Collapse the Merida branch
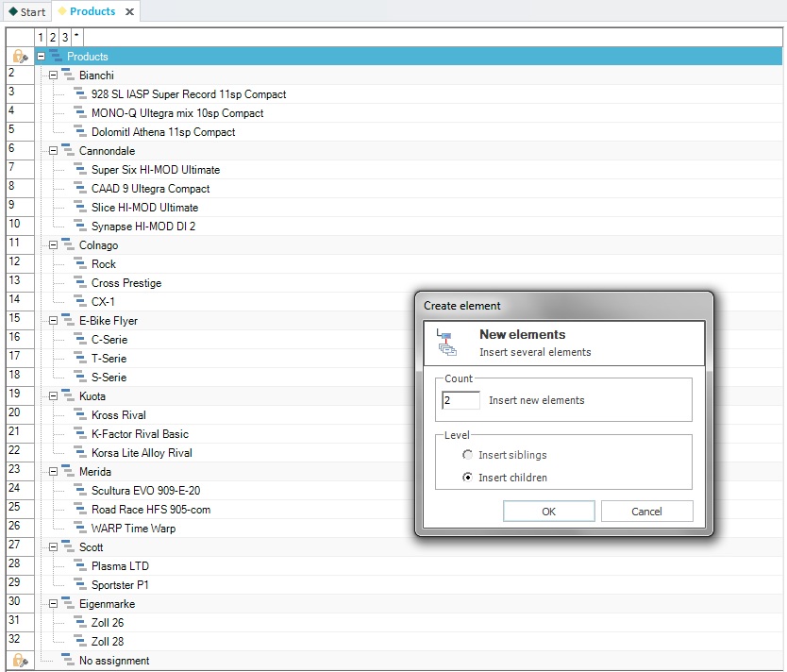Screen dimensions: 787x672 [x=53, y=471]
